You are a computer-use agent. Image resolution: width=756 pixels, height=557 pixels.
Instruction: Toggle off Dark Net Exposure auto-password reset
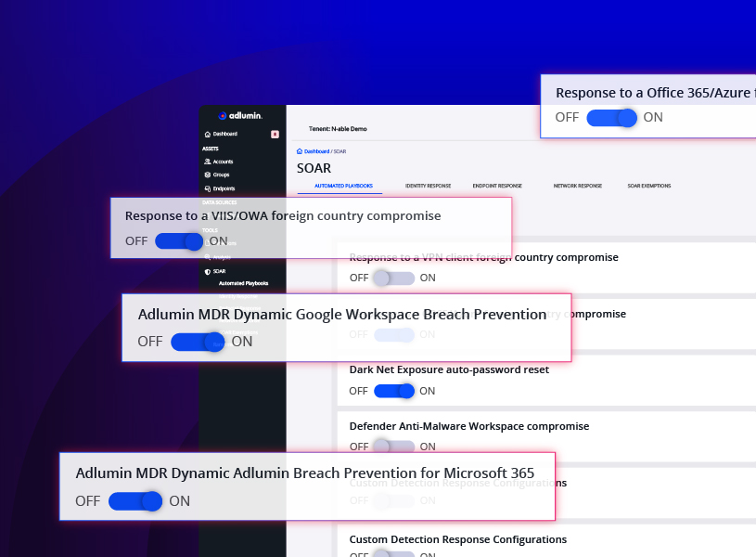coord(394,391)
